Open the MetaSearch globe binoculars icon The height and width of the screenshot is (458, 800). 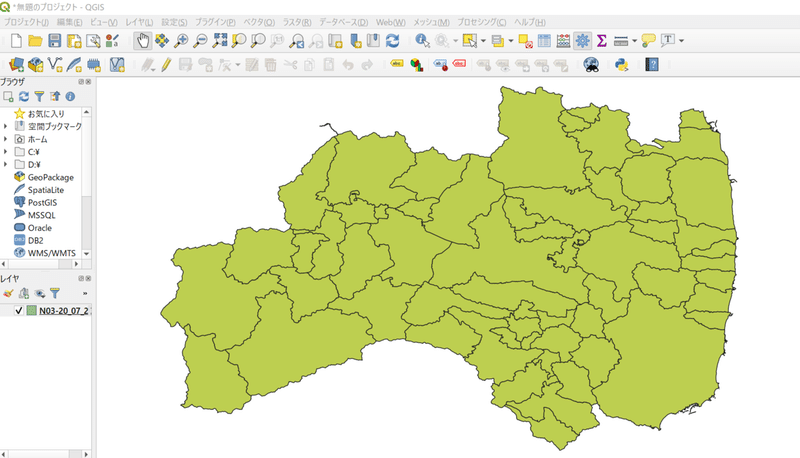coord(591,65)
